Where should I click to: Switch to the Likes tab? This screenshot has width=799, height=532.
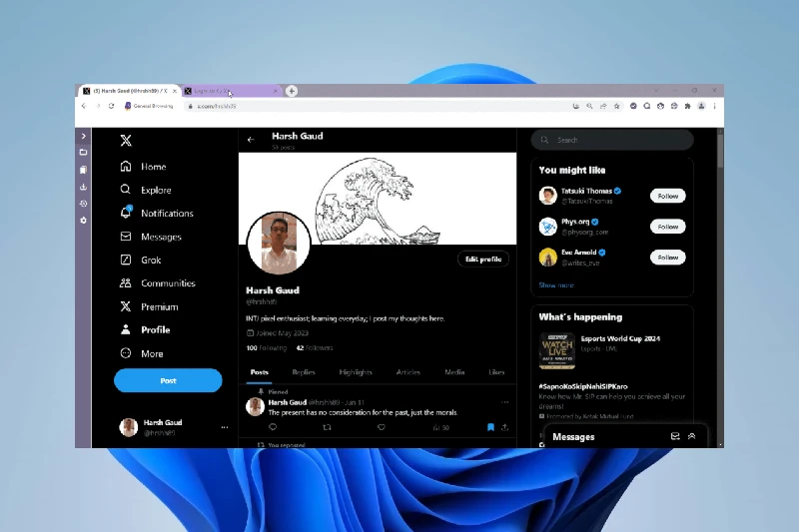(496, 372)
